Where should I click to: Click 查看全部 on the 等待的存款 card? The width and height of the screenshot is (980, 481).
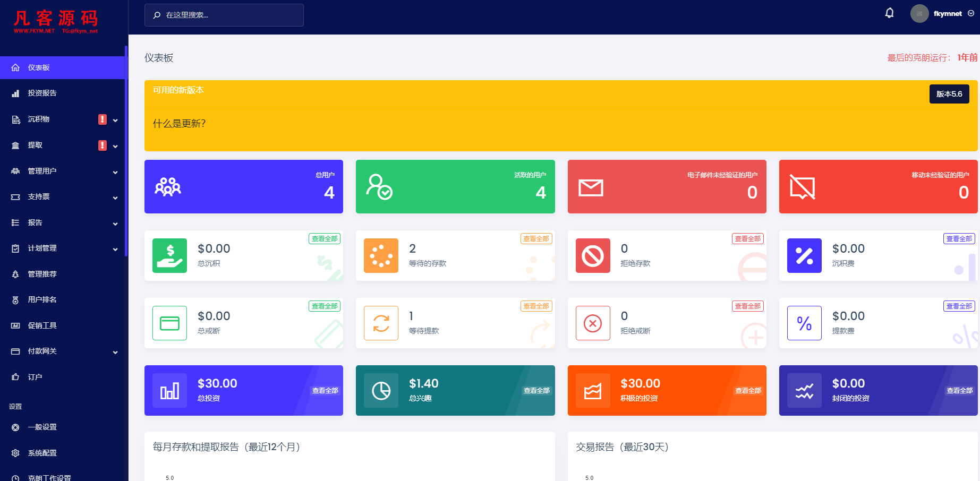[x=536, y=239]
